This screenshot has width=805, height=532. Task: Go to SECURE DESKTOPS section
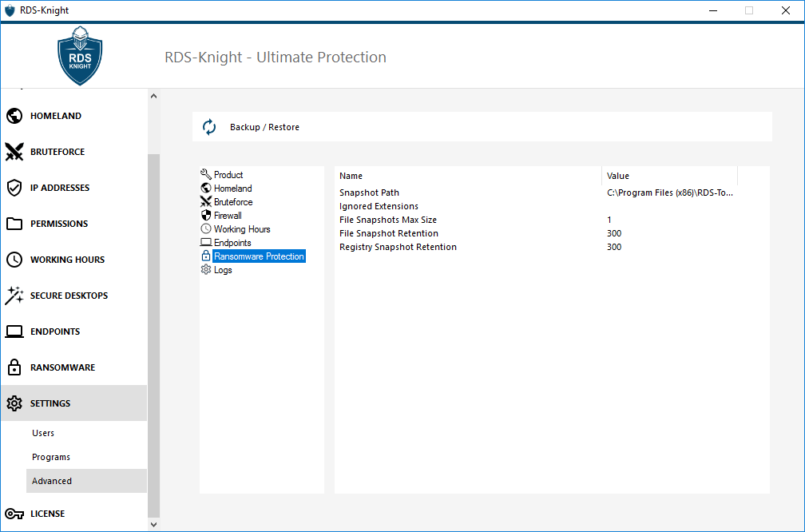coord(74,296)
